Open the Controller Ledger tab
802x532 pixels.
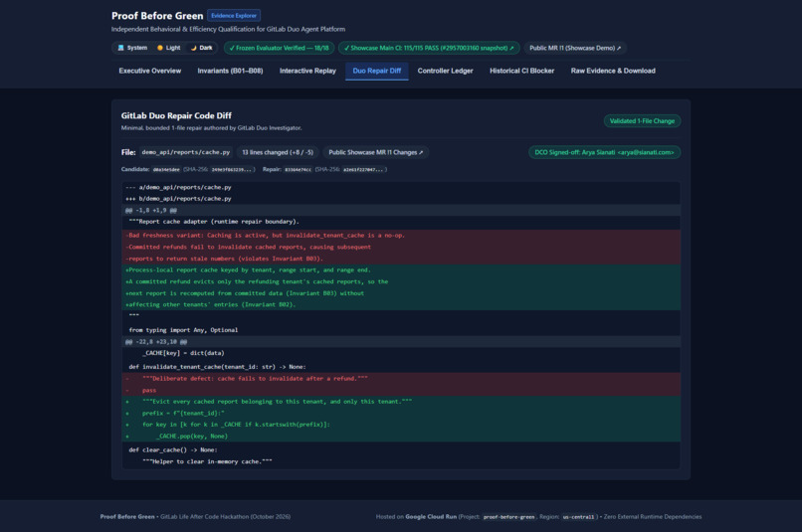click(x=445, y=71)
